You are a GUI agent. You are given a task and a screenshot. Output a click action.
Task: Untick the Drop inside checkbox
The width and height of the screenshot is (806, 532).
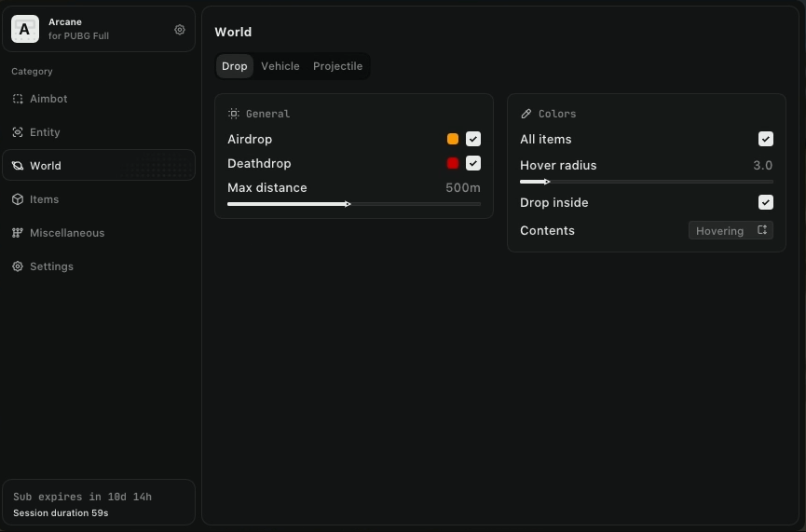tap(766, 202)
